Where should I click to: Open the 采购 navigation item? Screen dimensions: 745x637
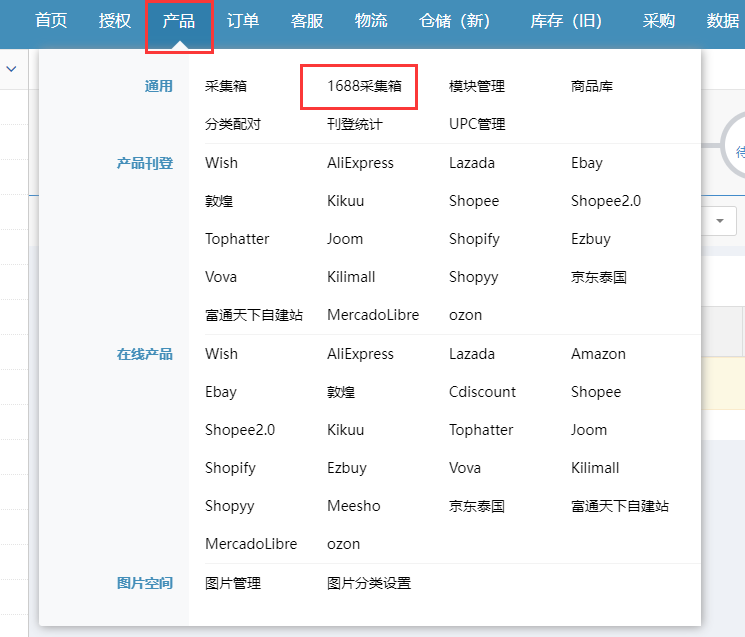click(659, 21)
